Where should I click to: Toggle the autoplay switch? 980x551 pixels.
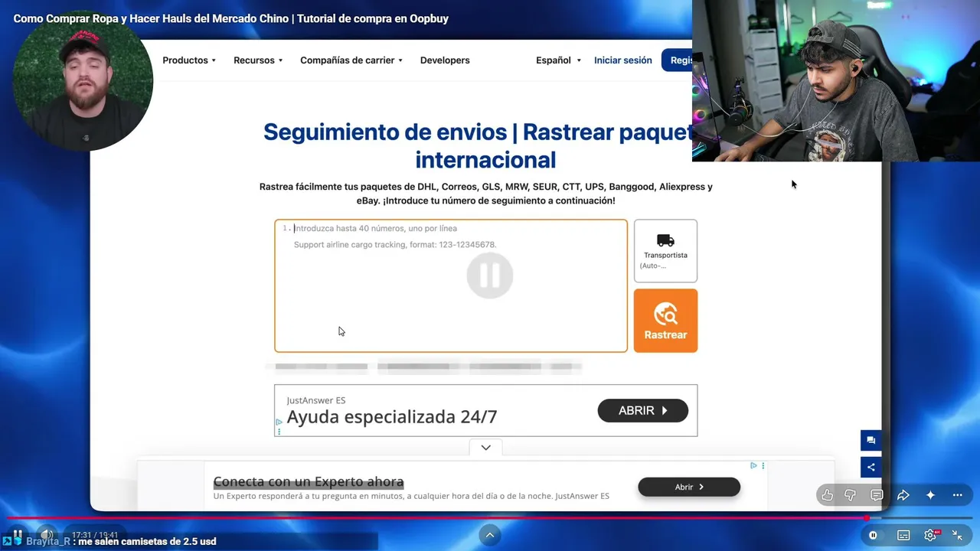[873, 536]
